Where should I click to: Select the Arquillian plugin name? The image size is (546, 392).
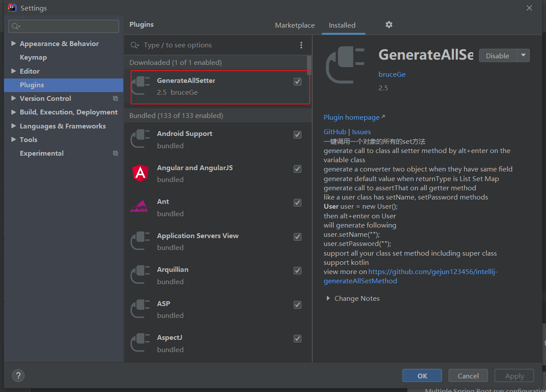(173, 270)
